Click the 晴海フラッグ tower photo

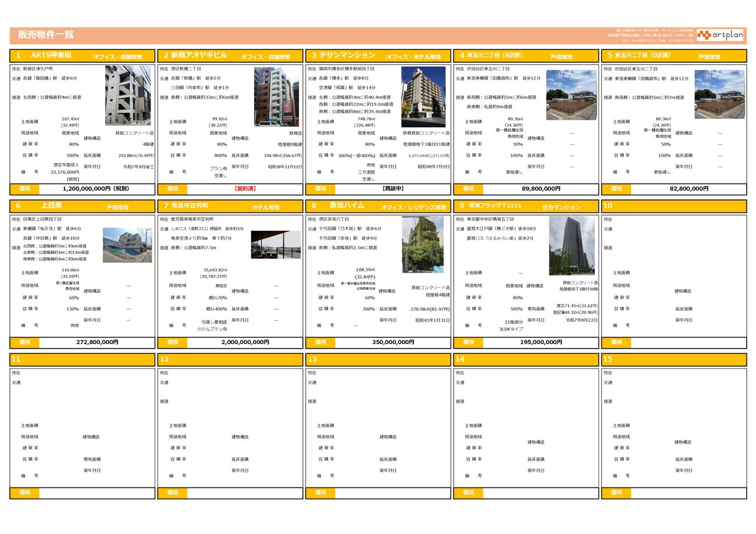572,246
